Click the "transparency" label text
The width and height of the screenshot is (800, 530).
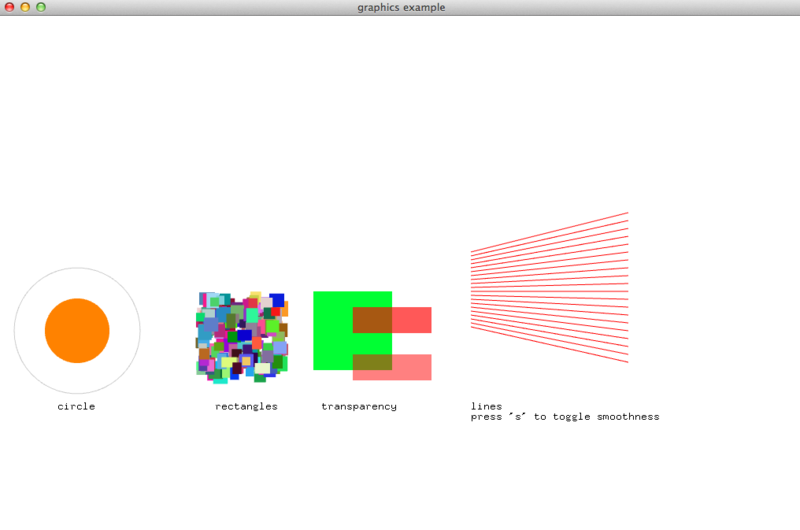click(359, 407)
